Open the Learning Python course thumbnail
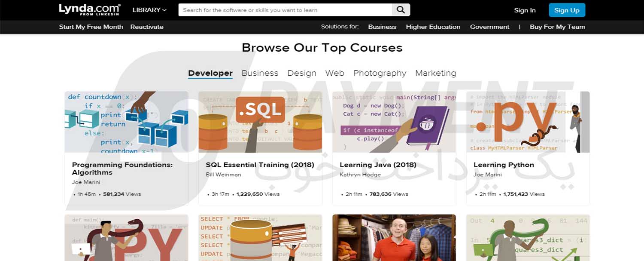Viewport: 644px width, 261px height. (528, 122)
